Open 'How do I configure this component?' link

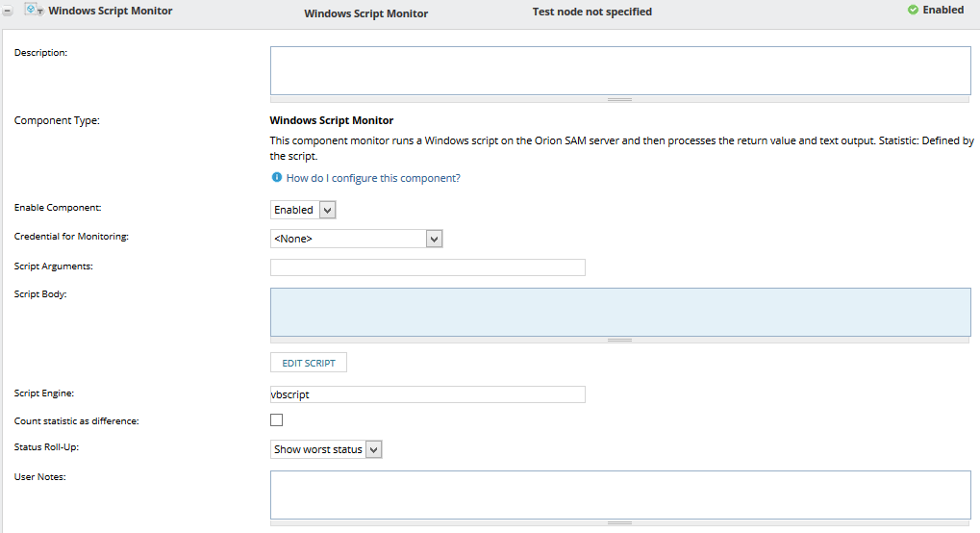pos(373,178)
